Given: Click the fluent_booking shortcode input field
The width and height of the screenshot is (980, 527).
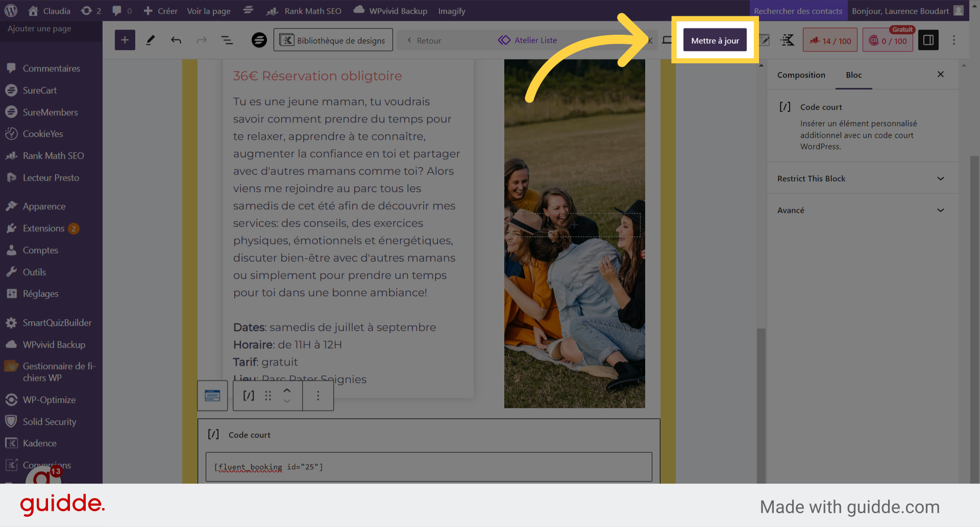Looking at the screenshot, I should [429, 467].
